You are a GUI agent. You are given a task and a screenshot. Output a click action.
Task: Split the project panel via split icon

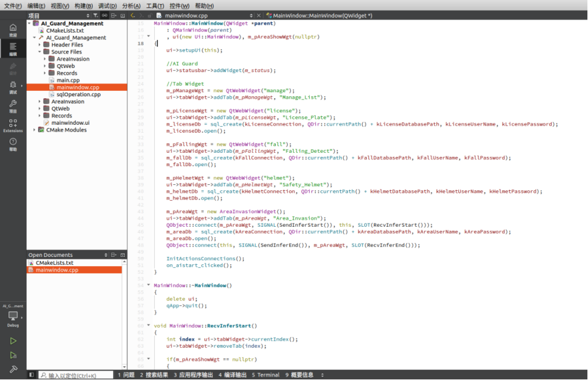click(113, 15)
